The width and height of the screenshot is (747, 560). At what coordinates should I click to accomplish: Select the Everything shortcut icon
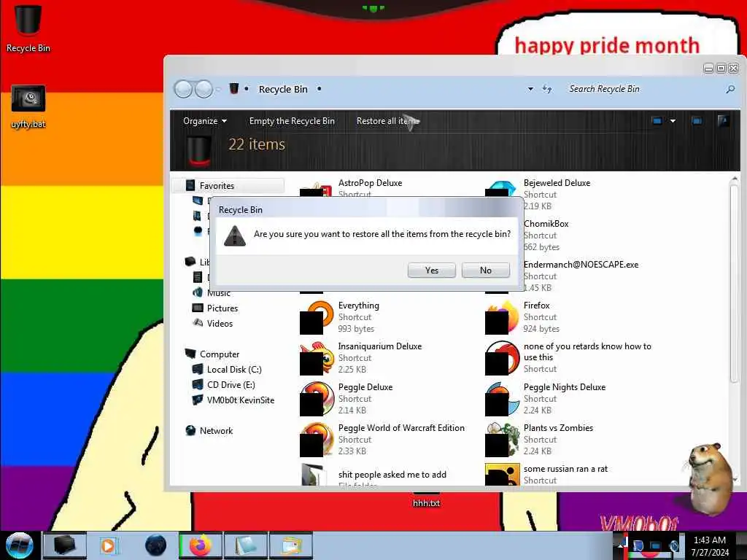[x=317, y=317]
